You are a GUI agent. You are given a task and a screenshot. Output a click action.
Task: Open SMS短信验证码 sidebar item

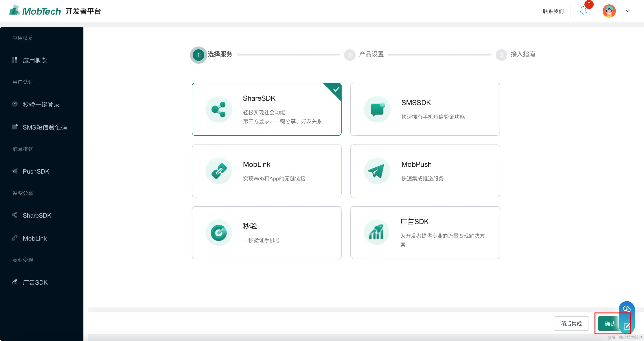(x=44, y=127)
